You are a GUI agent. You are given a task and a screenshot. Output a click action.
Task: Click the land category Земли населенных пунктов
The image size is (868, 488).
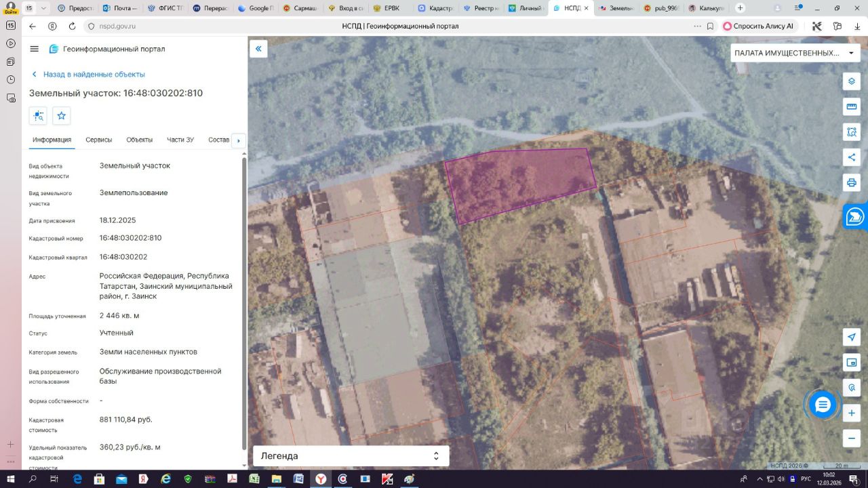149,352
